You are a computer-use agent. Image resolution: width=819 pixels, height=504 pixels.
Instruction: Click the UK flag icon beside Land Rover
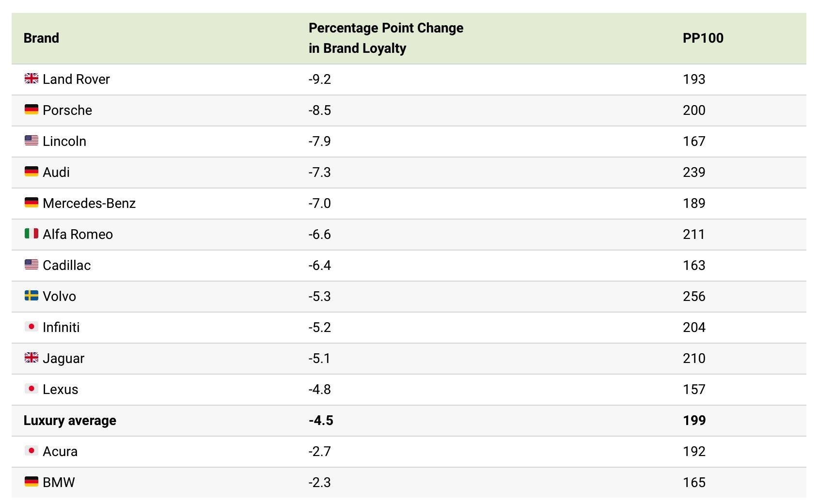pos(31,79)
